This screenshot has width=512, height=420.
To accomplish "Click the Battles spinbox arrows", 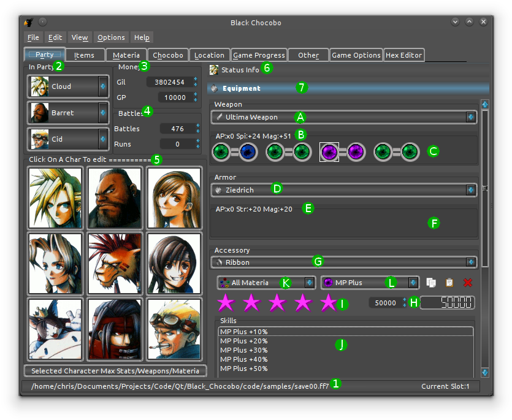I will click(x=198, y=128).
